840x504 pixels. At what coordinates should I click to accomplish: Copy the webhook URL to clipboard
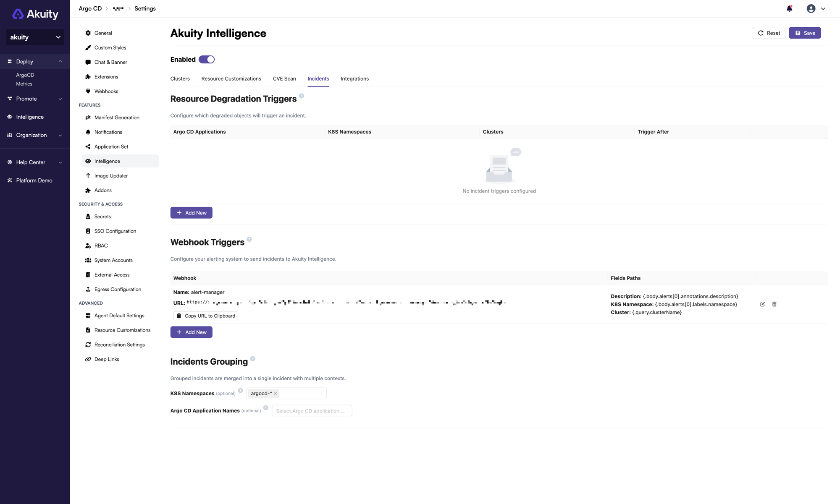[205, 316]
